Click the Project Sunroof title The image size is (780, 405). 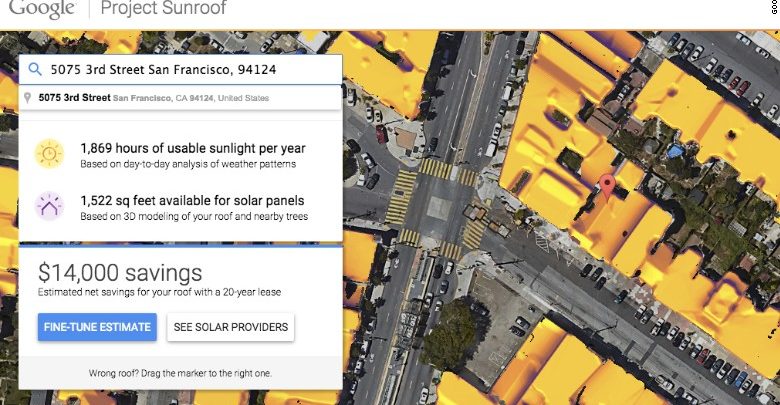pyautogui.click(x=163, y=7)
